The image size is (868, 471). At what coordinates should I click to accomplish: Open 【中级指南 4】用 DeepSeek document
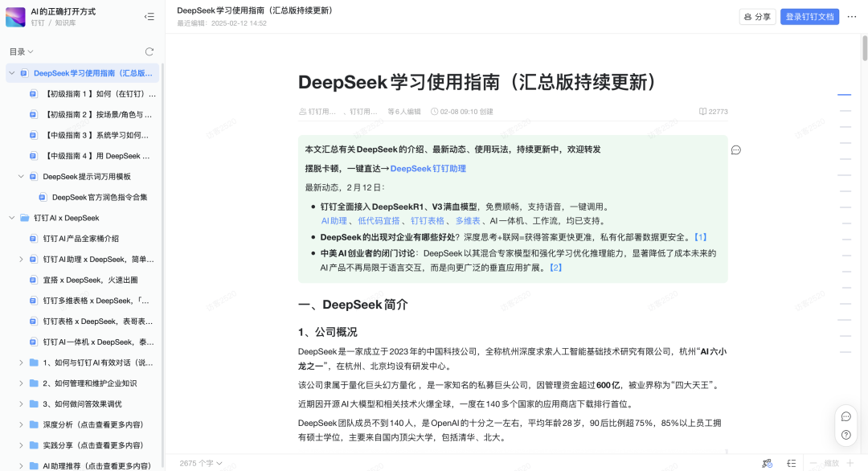97,156
